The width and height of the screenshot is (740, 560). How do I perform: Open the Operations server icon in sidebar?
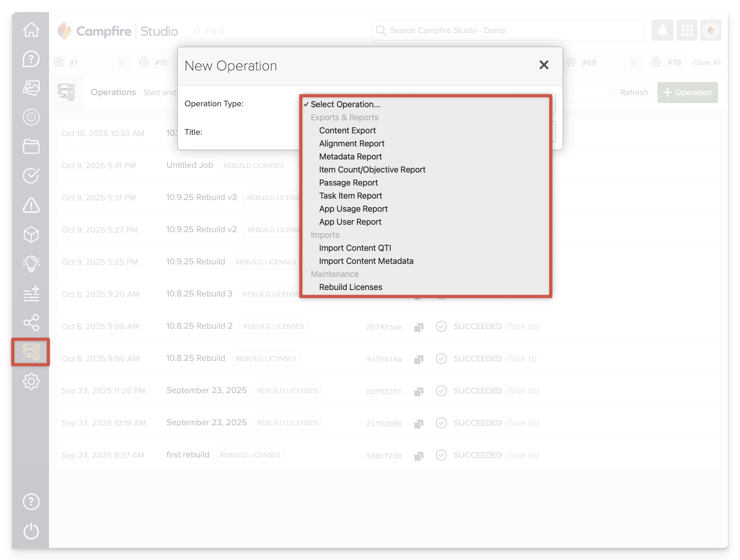31,352
